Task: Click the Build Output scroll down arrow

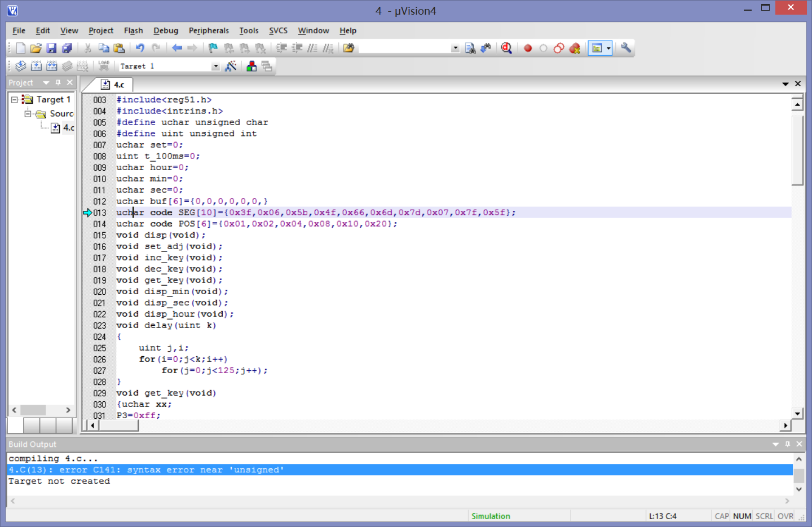Action: click(799, 489)
